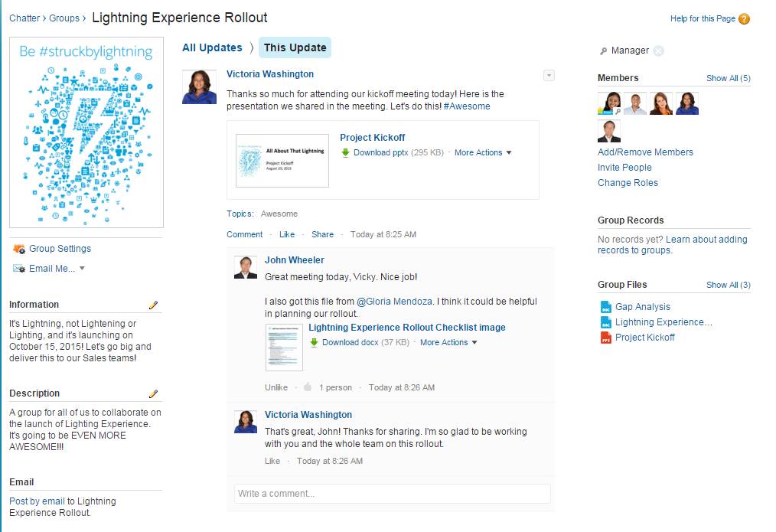Open the post options dropdown arrow
This screenshot has width=776, height=532.
(x=549, y=75)
